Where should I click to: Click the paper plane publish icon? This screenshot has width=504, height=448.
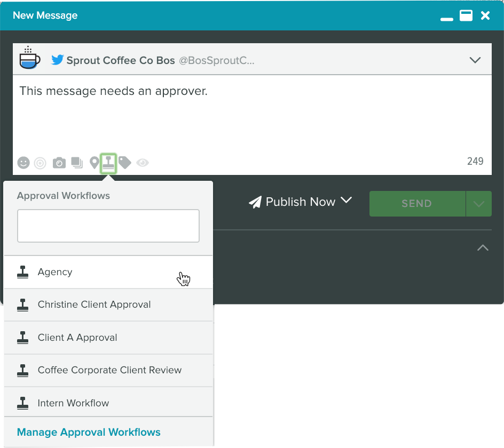(255, 202)
